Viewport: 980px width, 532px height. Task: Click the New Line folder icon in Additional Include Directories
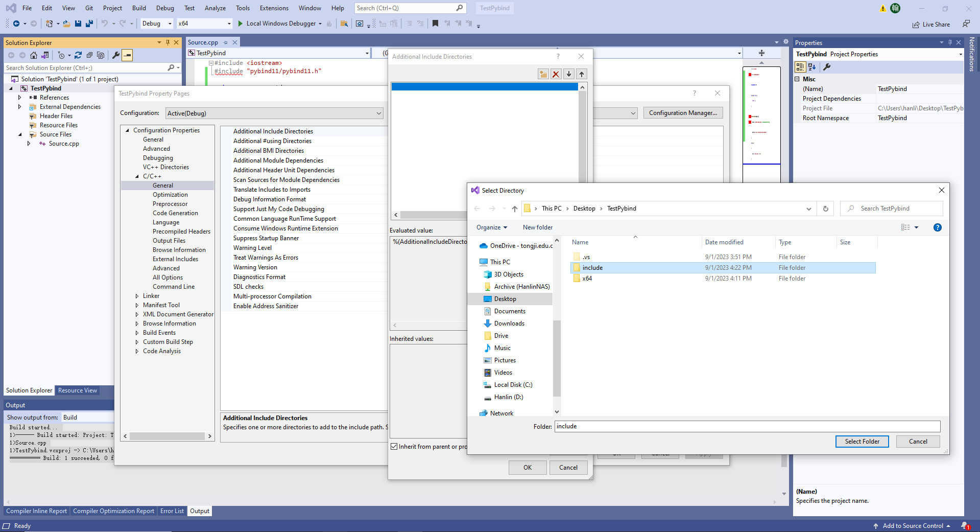coord(543,74)
